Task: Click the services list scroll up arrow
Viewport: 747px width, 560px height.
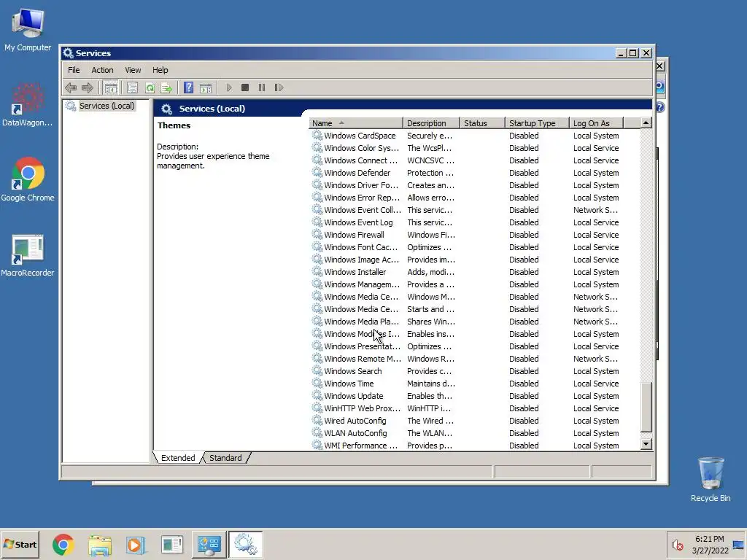Action: 646,122
